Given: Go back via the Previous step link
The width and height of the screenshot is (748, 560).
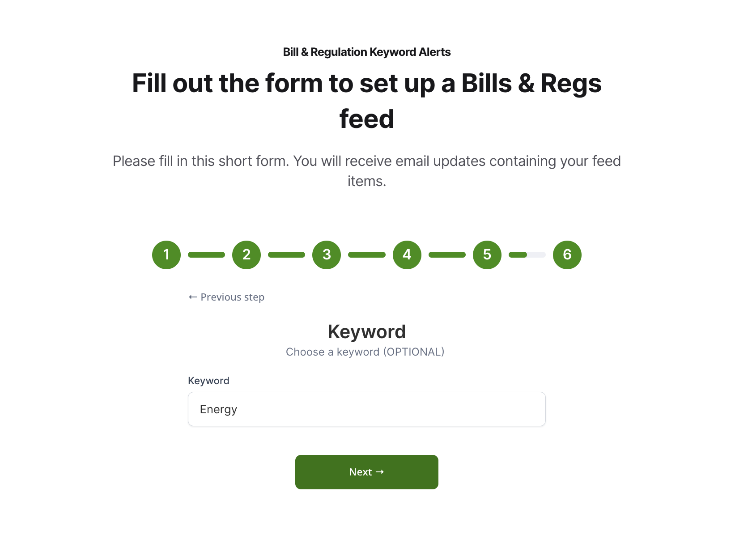Looking at the screenshot, I should [226, 297].
